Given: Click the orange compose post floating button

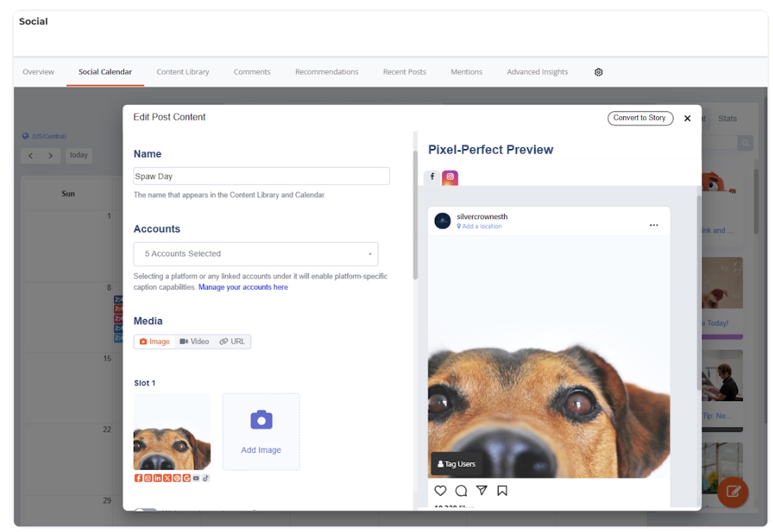Looking at the screenshot, I should tap(732, 491).
